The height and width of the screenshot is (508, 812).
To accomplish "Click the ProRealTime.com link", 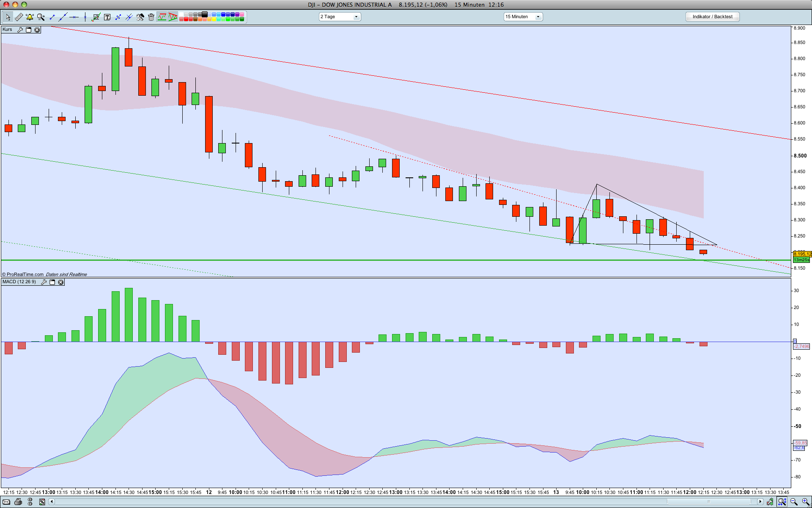I will pyautogui.click(x=25, y=274).
